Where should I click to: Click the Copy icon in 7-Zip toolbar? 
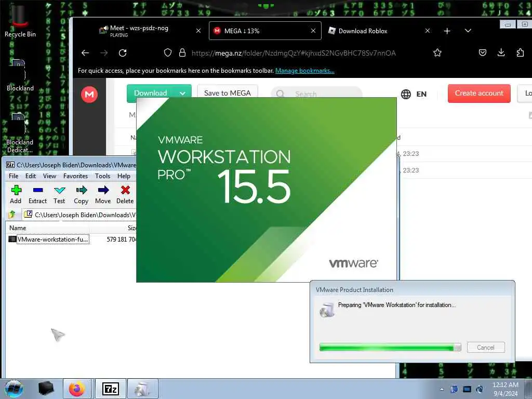point(81,194)
